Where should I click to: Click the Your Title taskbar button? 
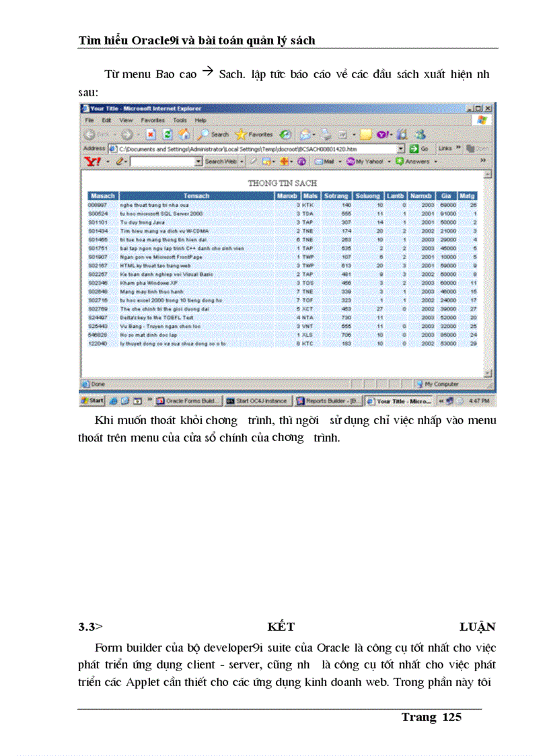coord(398,401)
